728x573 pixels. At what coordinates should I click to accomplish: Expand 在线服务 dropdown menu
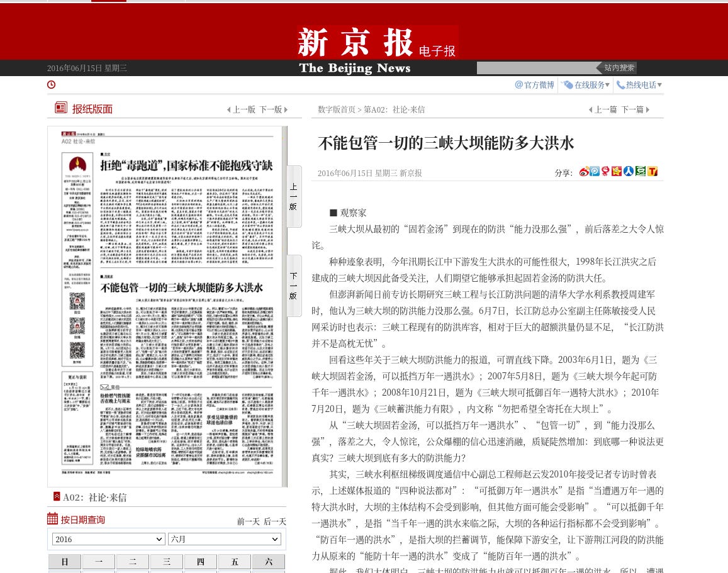(x=585, y=85)
